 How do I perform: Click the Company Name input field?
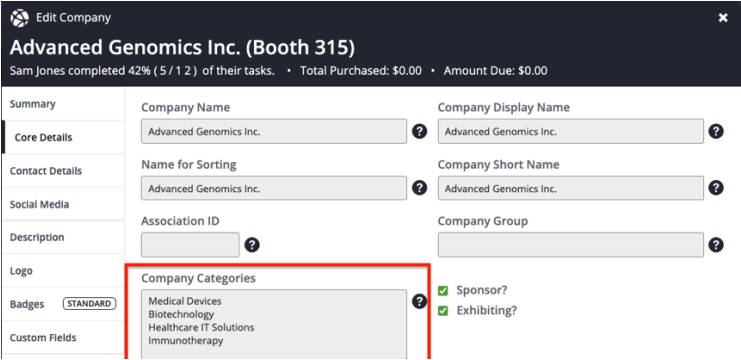pos(274,131)
